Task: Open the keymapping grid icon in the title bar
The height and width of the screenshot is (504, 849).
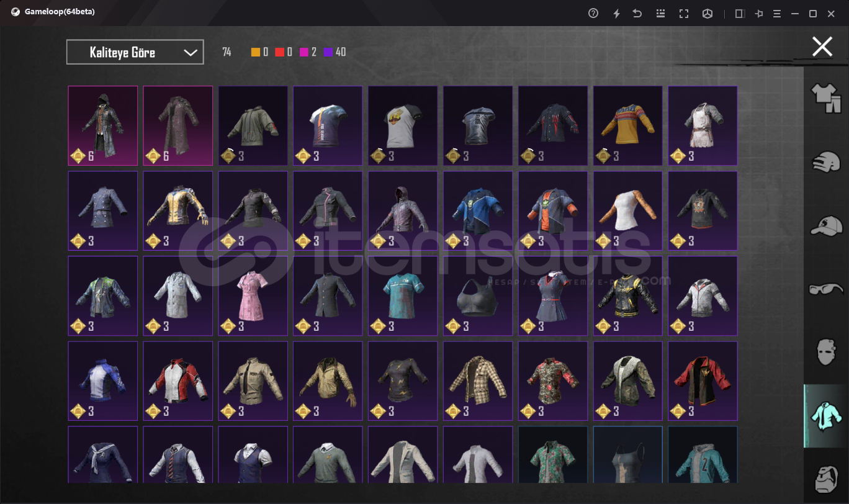Action: click(x=660, y=13)
